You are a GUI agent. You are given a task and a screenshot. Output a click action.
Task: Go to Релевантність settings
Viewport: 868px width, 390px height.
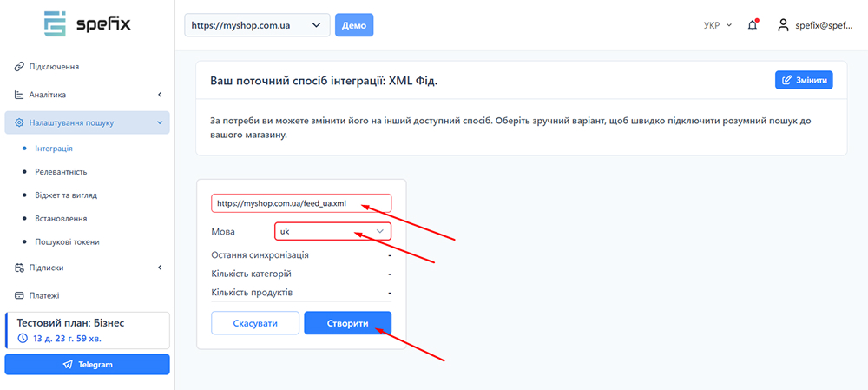[x=61, y=172]
